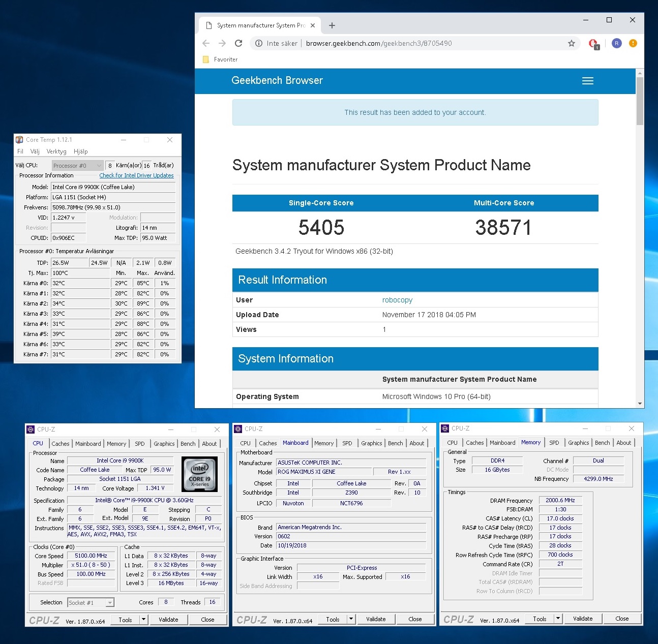Open the browser profile avatar
The image size is (658, 644).
pyautogui.click(x=617, y=43)
